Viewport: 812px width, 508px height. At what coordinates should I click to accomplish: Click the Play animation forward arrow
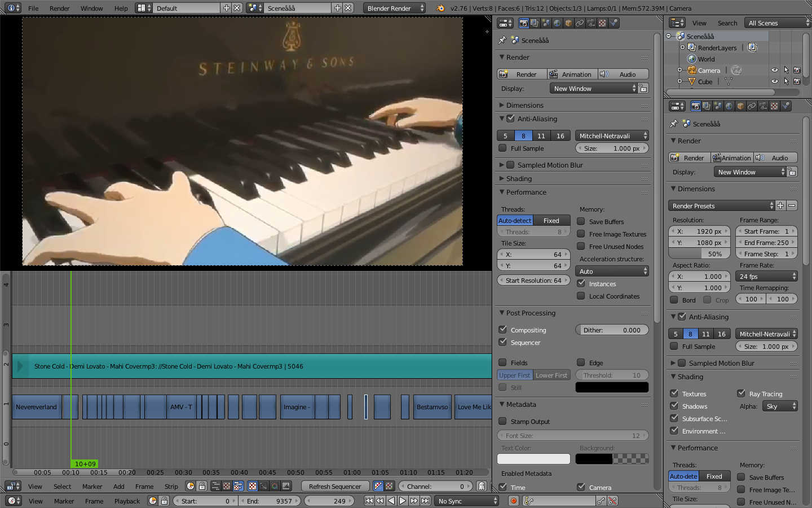point(403,501)
